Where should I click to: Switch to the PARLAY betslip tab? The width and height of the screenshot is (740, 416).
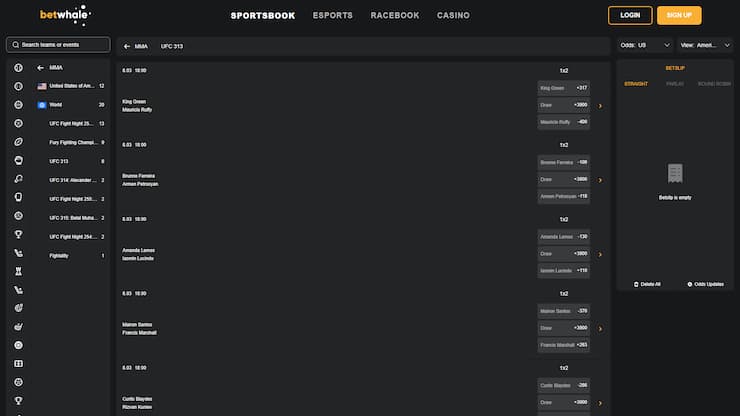click(x=674, y=84)
